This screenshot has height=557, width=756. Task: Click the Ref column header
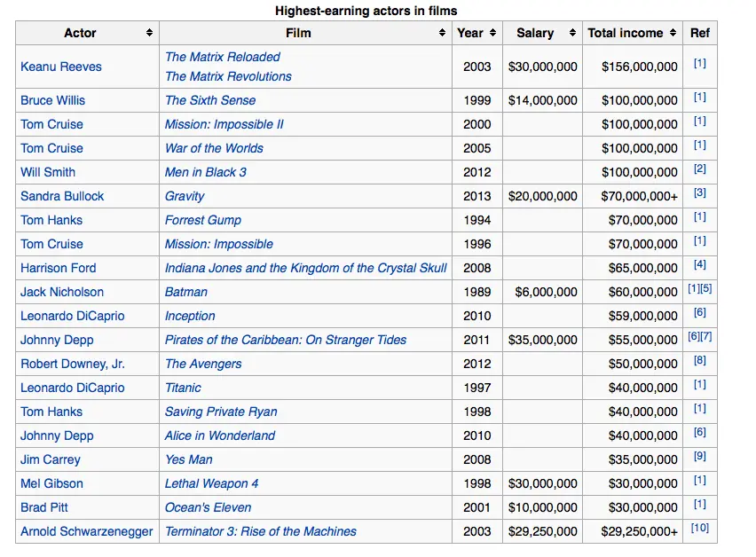(700, 33)
